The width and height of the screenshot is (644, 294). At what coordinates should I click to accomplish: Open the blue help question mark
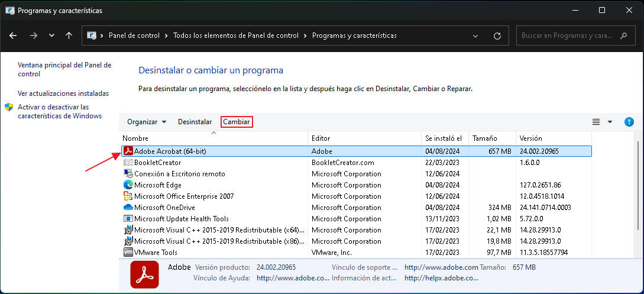click(x=629, y=122)
